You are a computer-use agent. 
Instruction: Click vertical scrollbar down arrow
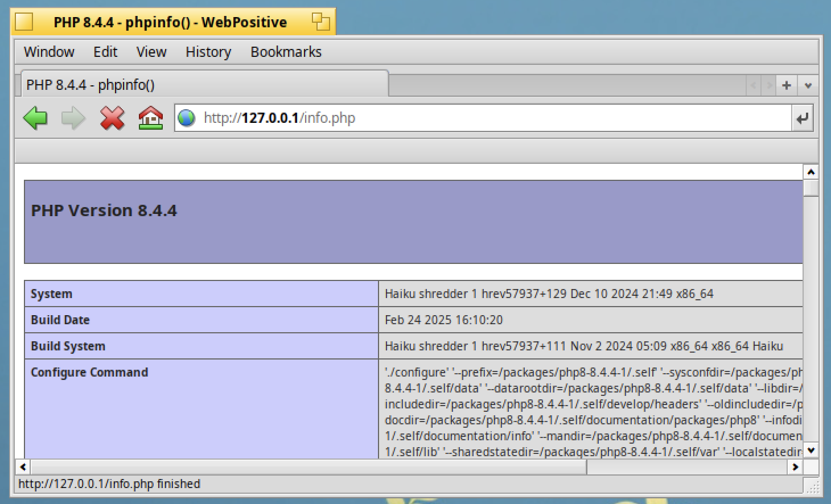[811, 450]
